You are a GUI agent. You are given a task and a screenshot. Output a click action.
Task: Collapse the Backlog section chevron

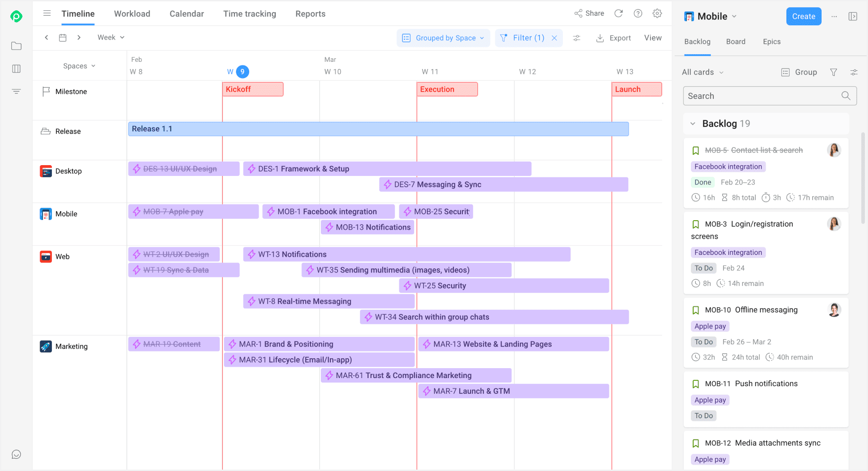(x=693, y=124)
